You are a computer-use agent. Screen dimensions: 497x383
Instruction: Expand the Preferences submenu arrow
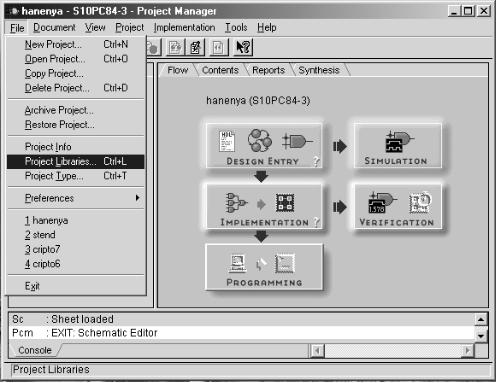click(x=137, y=198)
